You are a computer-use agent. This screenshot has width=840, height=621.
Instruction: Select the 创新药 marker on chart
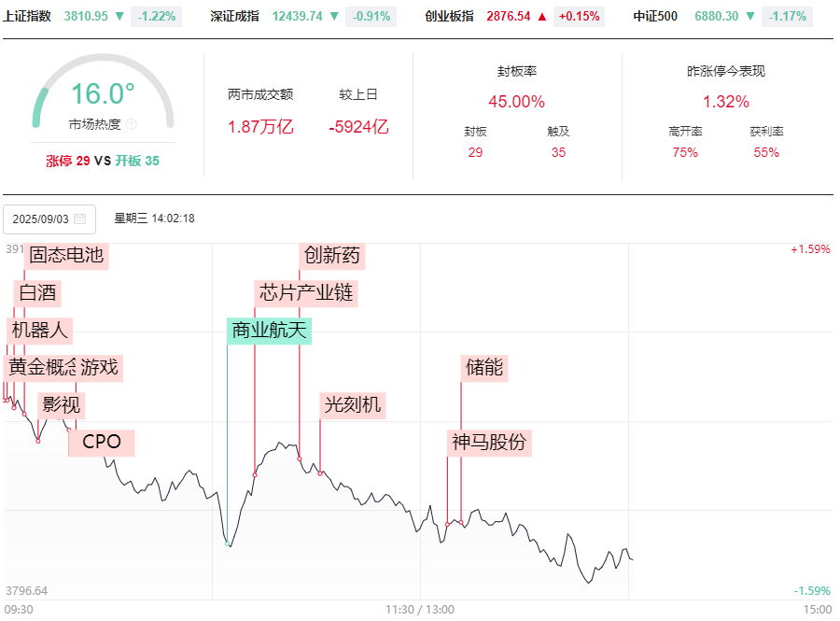[x=332, y=255]
